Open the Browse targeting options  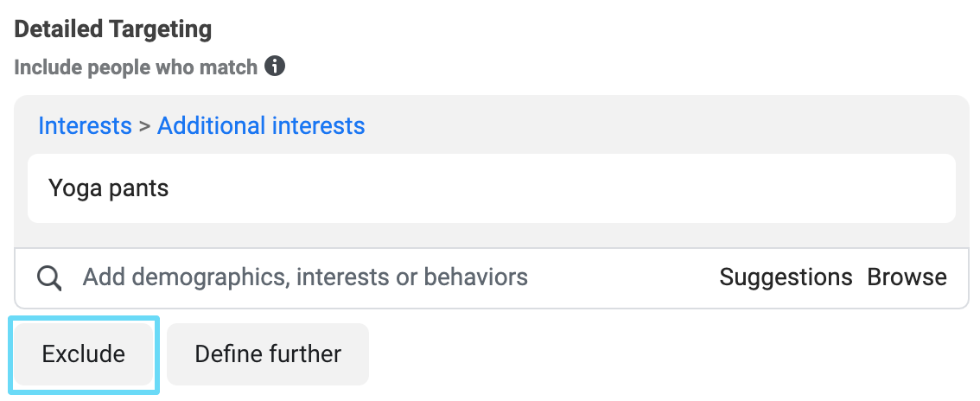[x=907, y=277]
